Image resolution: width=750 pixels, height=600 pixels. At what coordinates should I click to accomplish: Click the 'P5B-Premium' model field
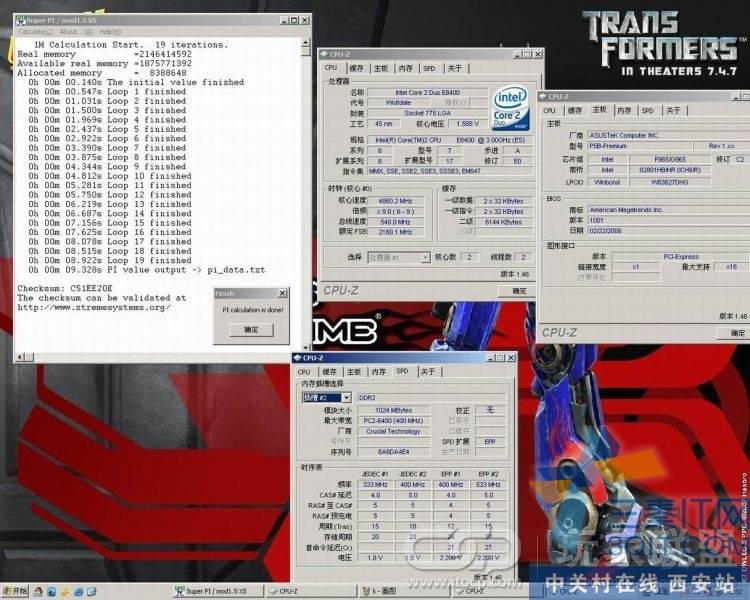pyautogui.click(x=640, y=146)
